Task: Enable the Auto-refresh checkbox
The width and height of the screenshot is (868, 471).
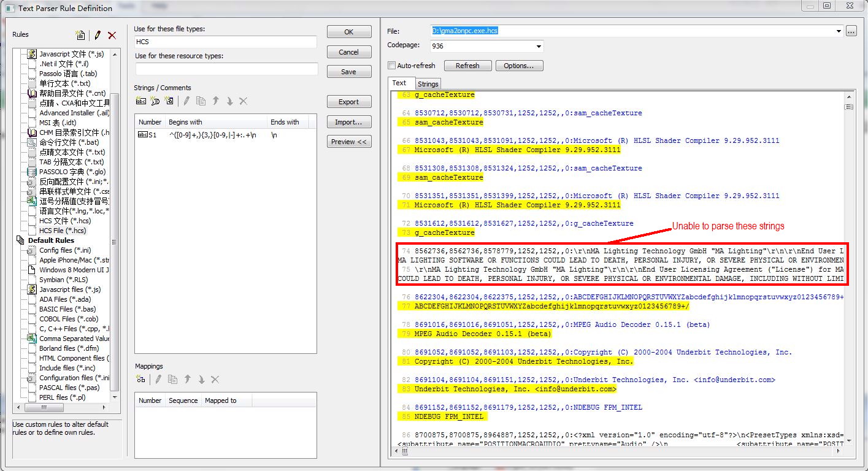Action: pyautogui.click(x=392, y=66)
